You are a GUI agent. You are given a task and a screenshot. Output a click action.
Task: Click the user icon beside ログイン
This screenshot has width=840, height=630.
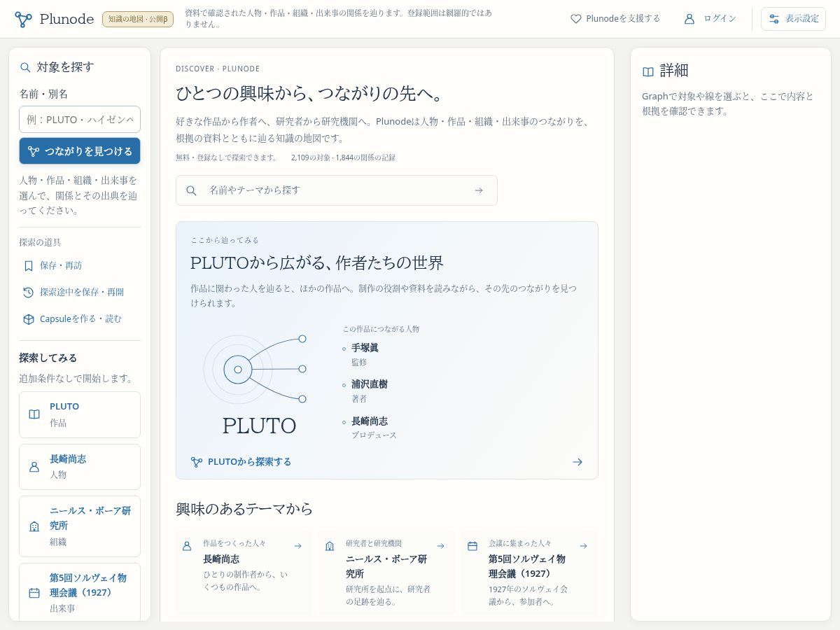(x=689, y=19)
